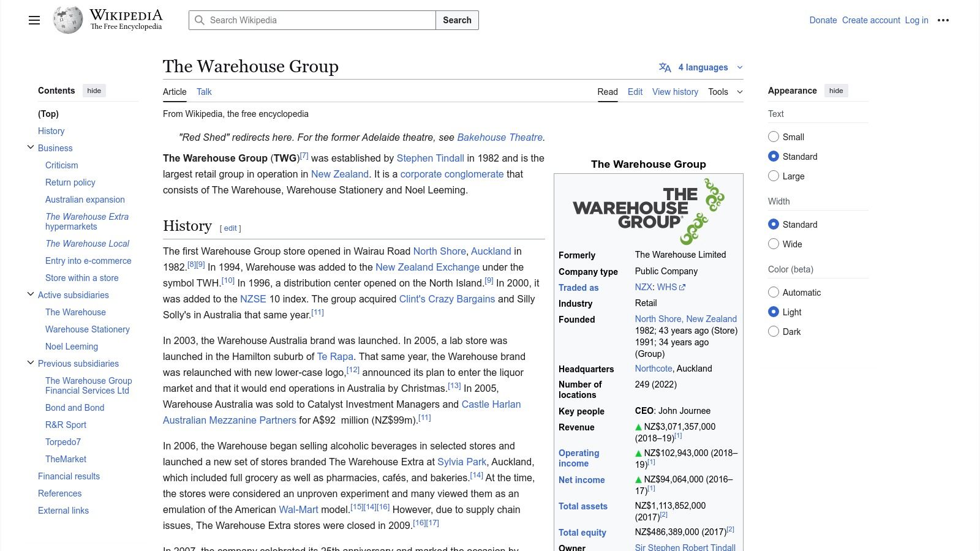Click the Traded as infobox label
This screenshot has height=551, width=980.
click(x=578, y=288)
